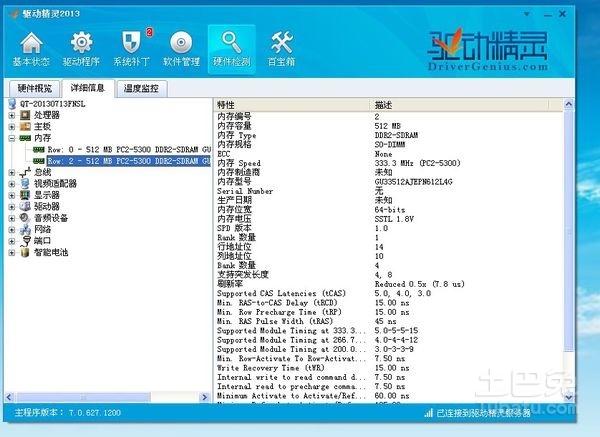This screenshot has width=600, height=437.
Task: Click the 内存 Speed value 333.3 MHz
Action: click(x=417, y=163)
